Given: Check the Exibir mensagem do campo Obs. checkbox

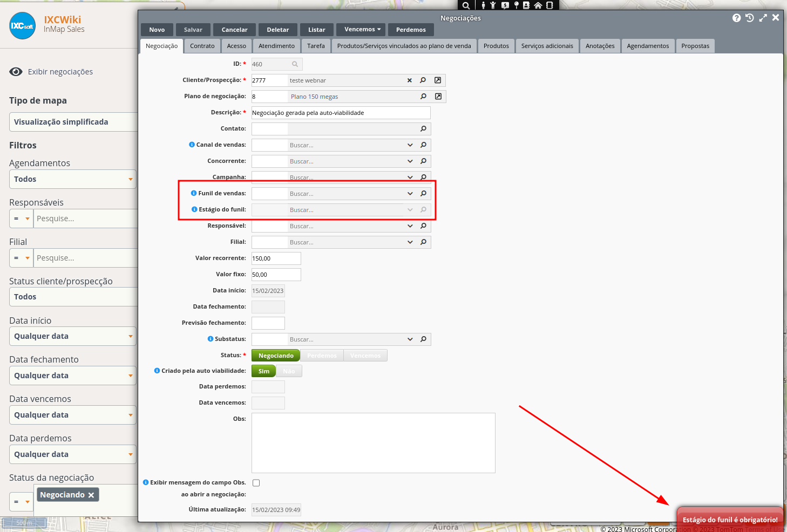Looking at the screenshot, I should coord(256,483).
